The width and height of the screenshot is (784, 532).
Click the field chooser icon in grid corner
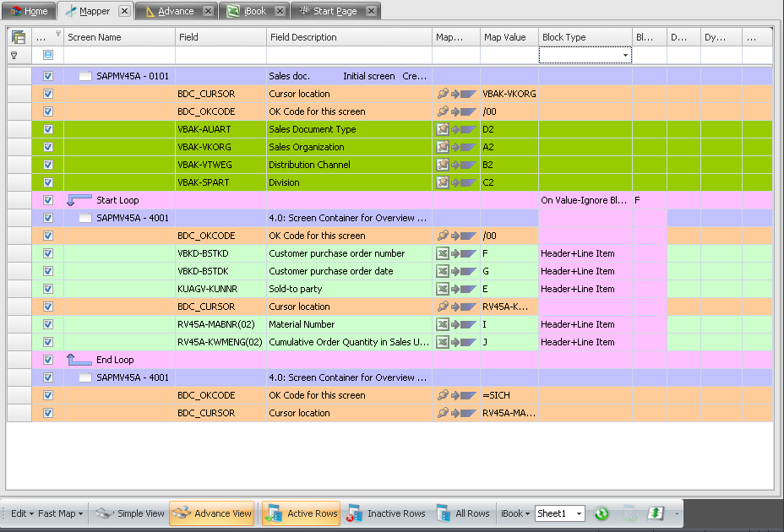(x=19, y=37)
